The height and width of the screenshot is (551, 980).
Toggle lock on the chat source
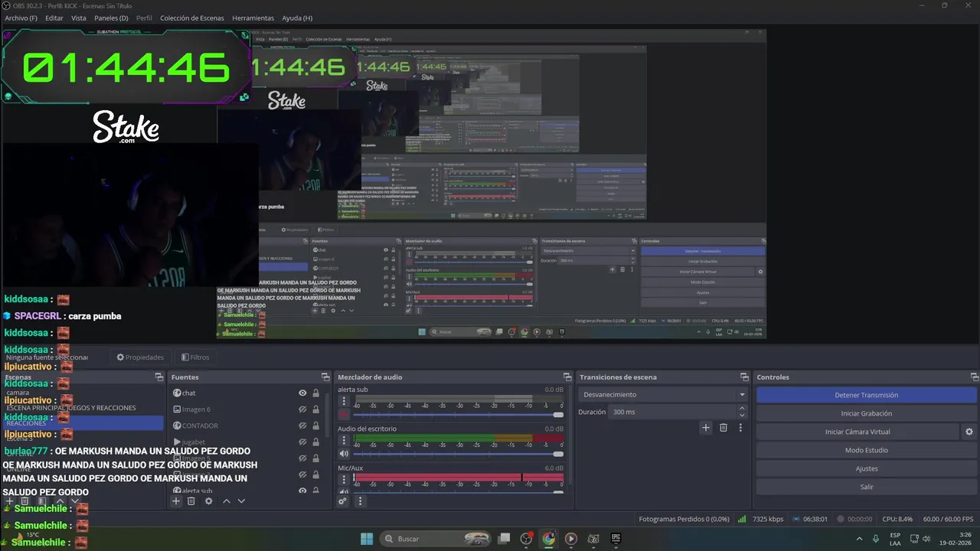(315, 393)
